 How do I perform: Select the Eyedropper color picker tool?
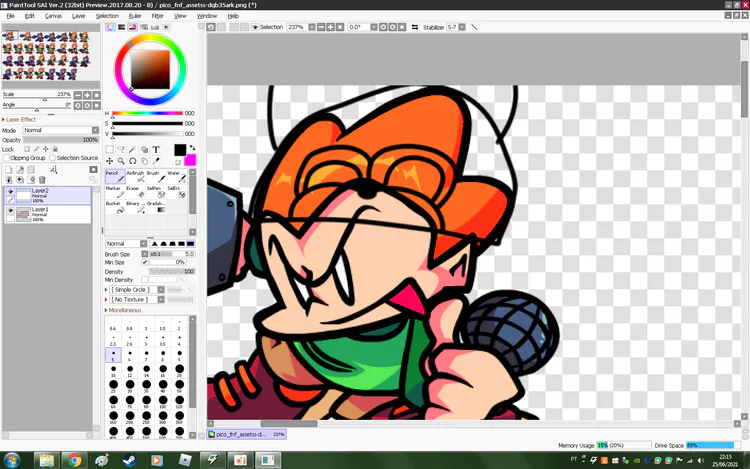[156, 161]
